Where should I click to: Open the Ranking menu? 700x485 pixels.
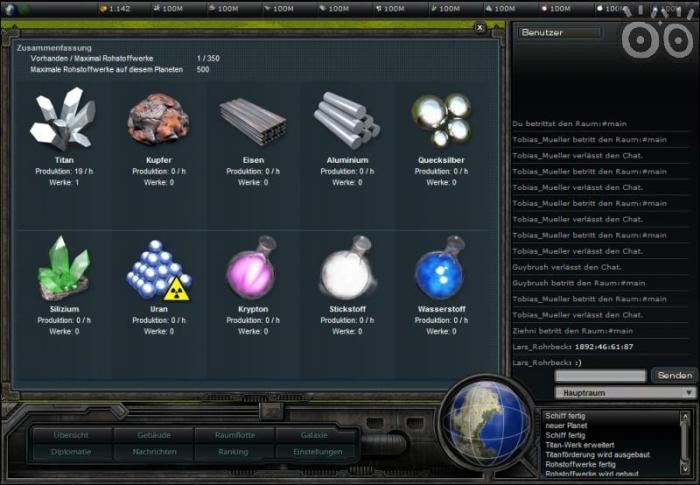tap(233, 452)
